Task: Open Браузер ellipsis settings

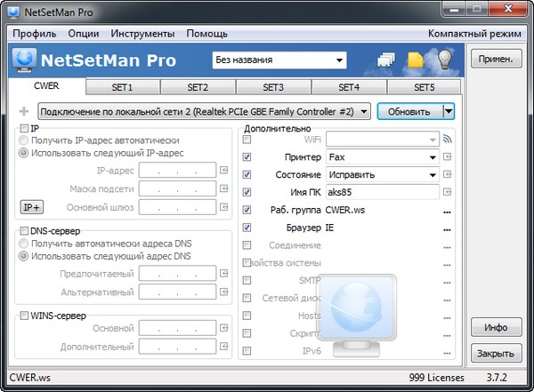Action: click(447, 230)
